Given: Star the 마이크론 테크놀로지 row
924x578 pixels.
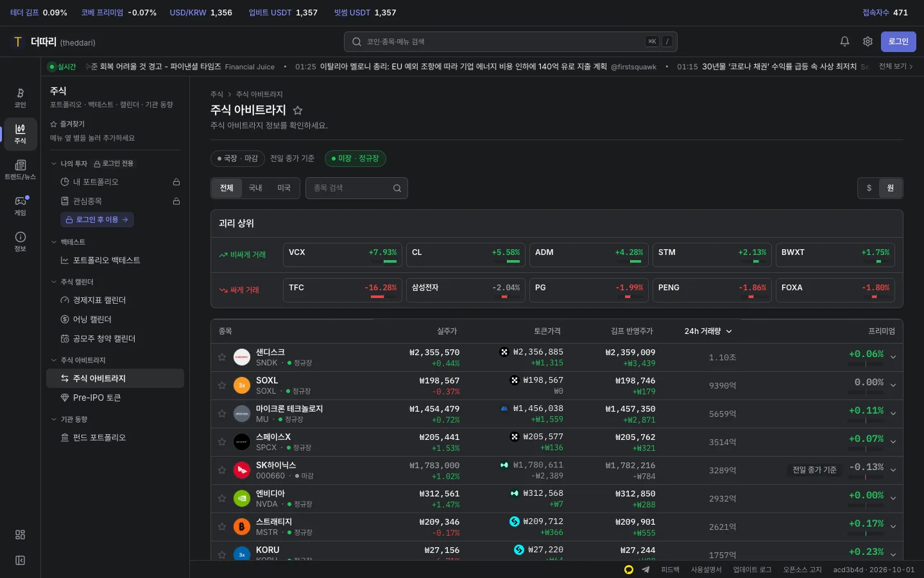Looking at the screenshot, I should pos(222,414).
